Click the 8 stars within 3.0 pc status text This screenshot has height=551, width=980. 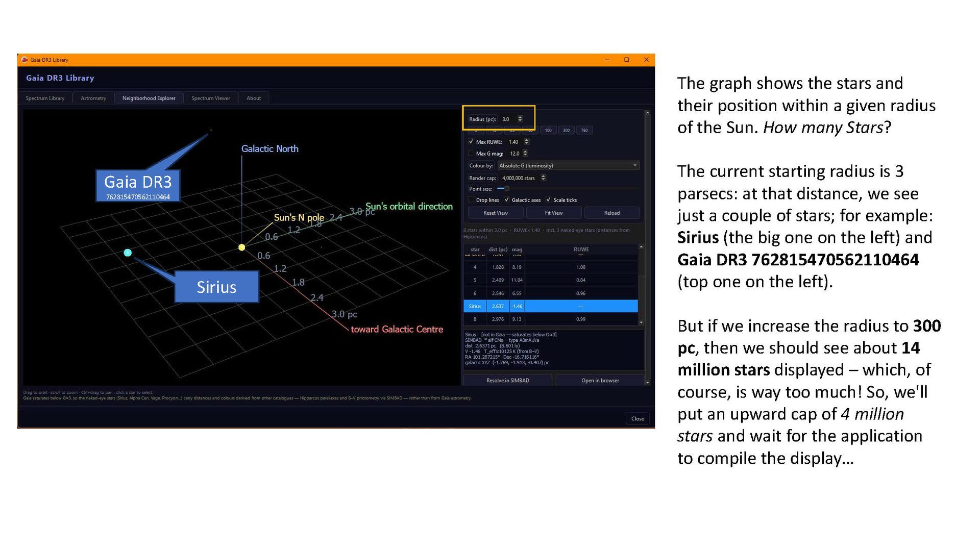point(547,233)
